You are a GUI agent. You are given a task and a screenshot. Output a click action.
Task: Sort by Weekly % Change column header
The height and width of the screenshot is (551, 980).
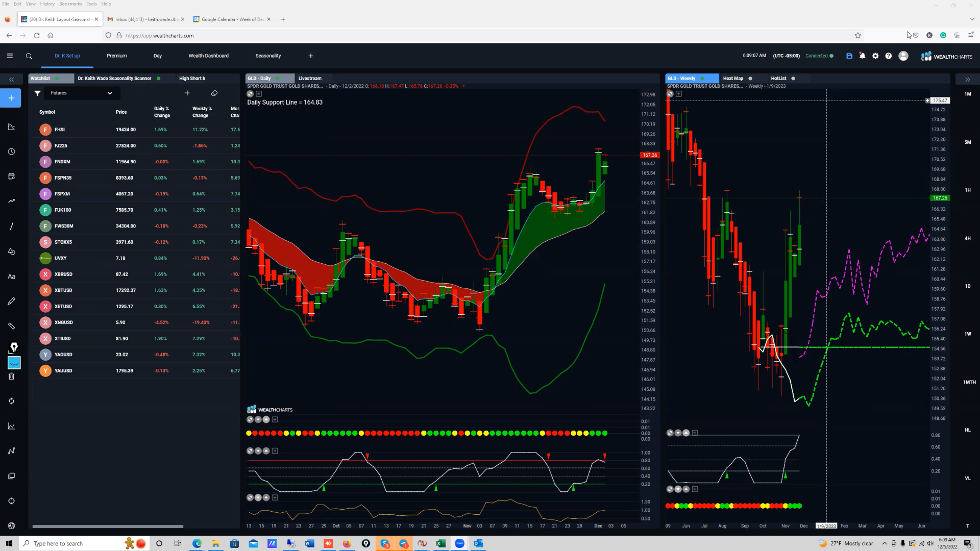click(x=202, y=112)
